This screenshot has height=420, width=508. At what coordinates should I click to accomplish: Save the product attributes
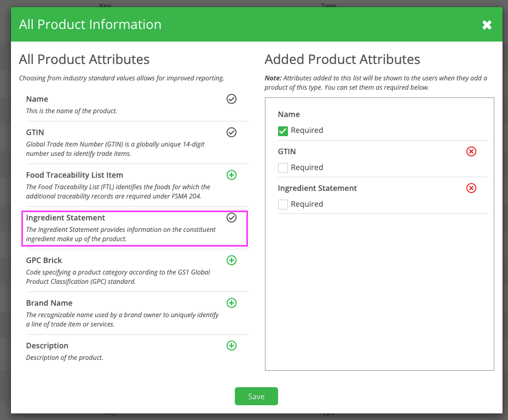[x=256, y=396]
